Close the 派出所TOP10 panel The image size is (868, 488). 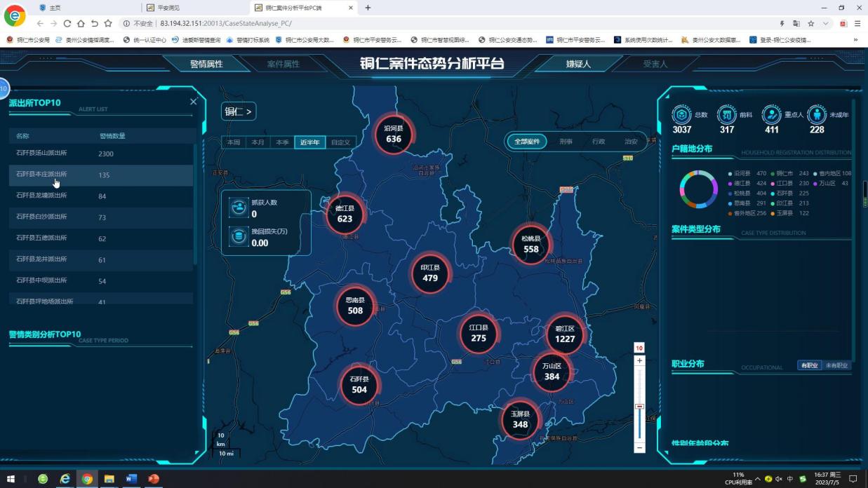[194, 102]
